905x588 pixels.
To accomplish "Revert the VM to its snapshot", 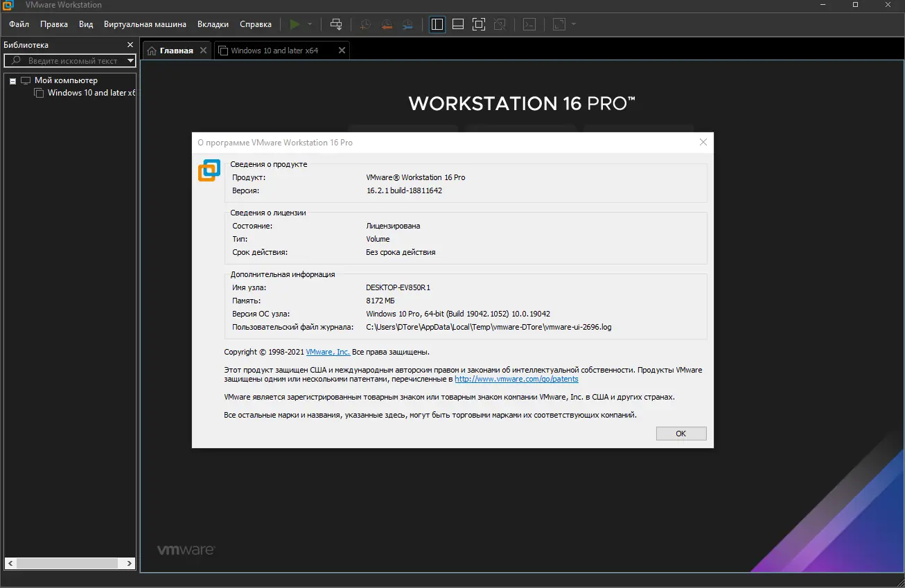I will click(386, 24).
